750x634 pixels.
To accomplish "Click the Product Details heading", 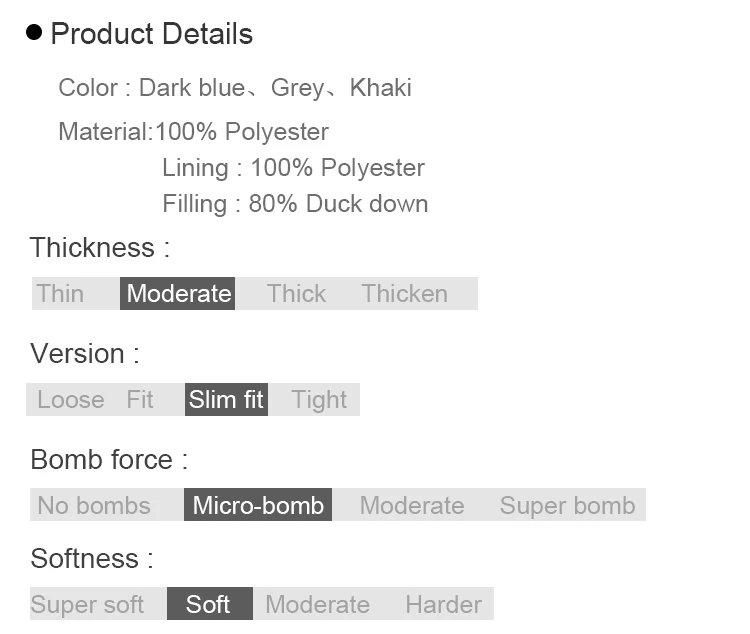I will [x=152, y=34].
